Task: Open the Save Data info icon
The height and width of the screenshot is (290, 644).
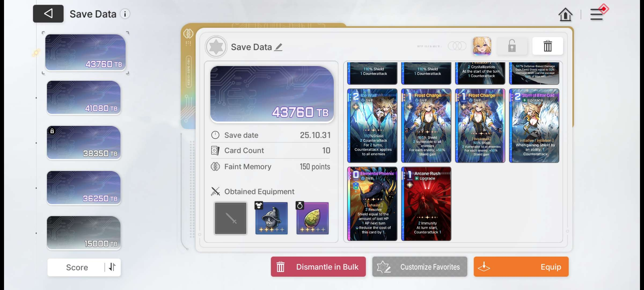Action: [x=125, y=14]
